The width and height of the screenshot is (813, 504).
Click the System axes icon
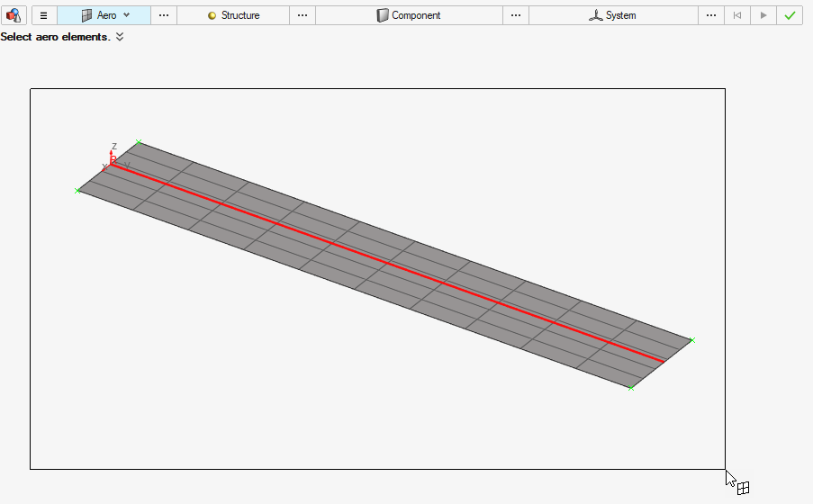595,15
